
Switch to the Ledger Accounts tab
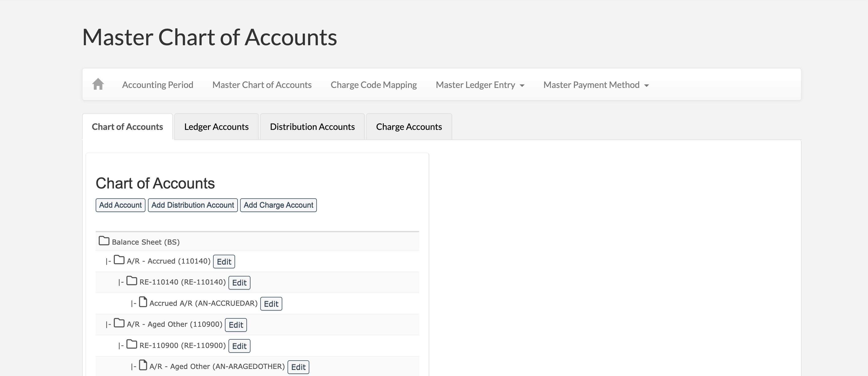click(216, 127)
